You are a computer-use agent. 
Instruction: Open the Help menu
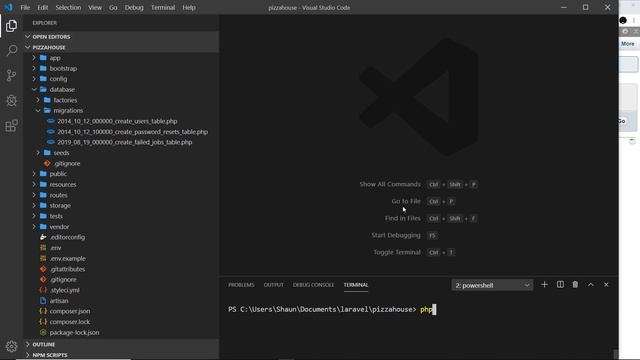coord(189,7)
